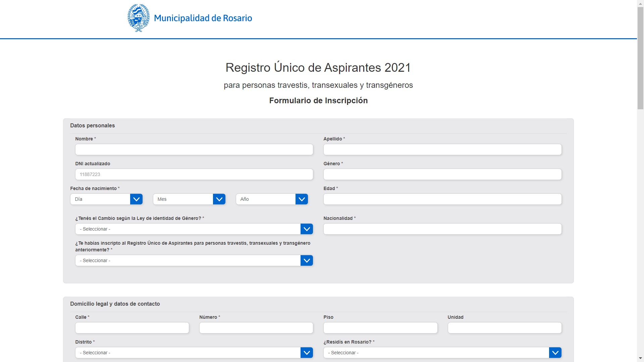Select the Piso input field

[x=380, y=328]
